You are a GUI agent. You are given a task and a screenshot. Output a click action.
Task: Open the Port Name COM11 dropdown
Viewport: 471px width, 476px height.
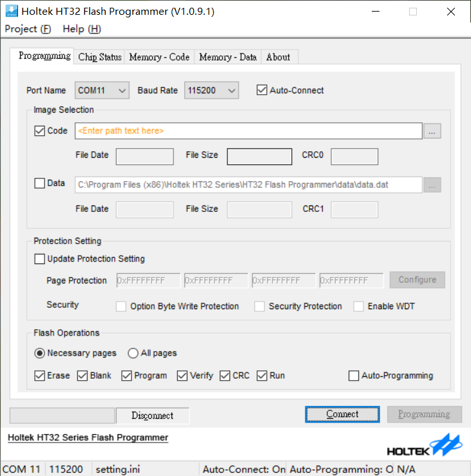point(102,91)
